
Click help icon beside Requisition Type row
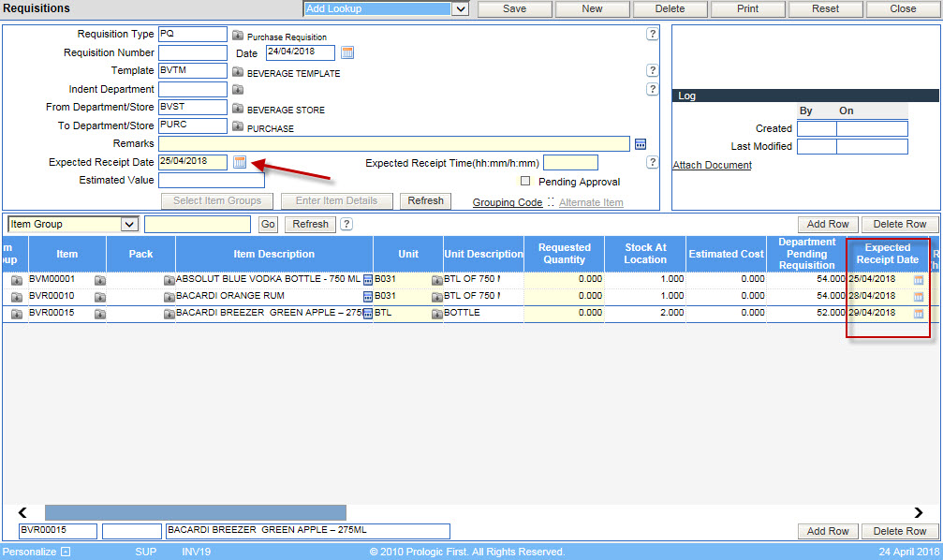(x=652, y=35)
